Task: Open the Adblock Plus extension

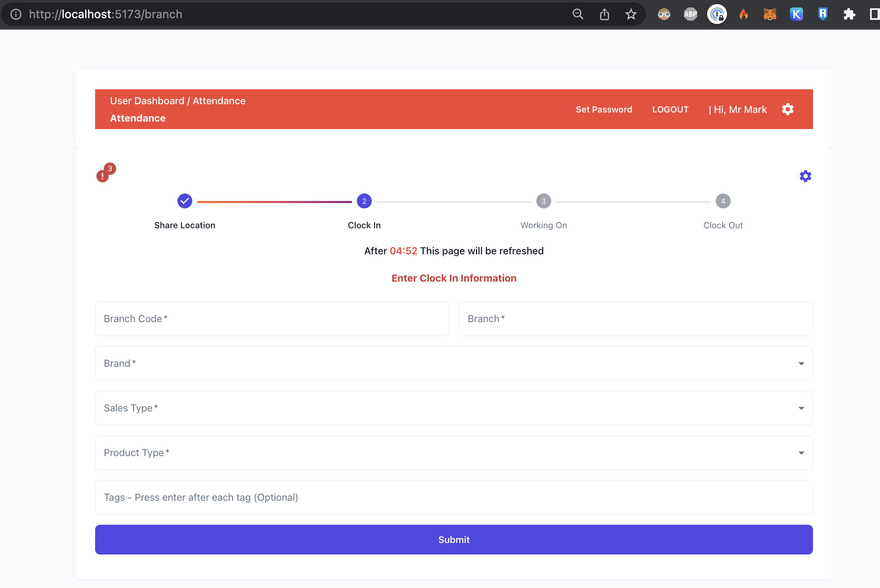Action: pyautogui.click(x=690, y=14)
